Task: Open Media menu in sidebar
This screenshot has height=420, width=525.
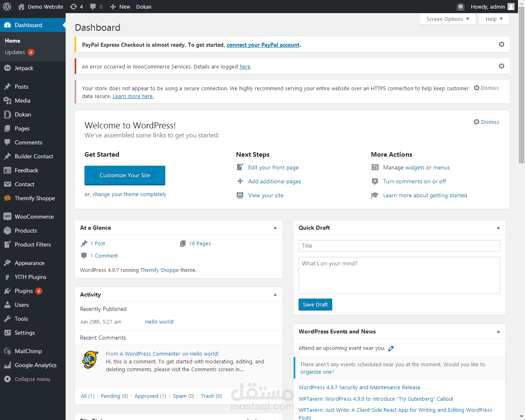Action: 33,100
